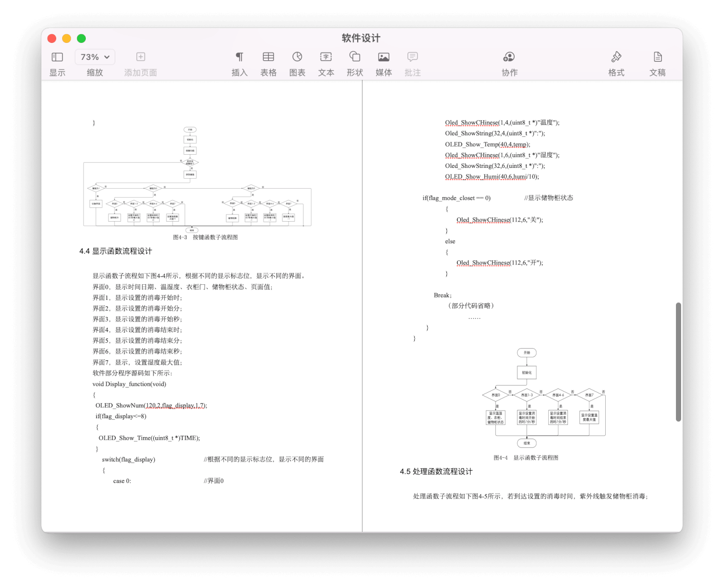Click the else keyword line
The width and height of the screenshot is (724, 588).
click(450, 241)
